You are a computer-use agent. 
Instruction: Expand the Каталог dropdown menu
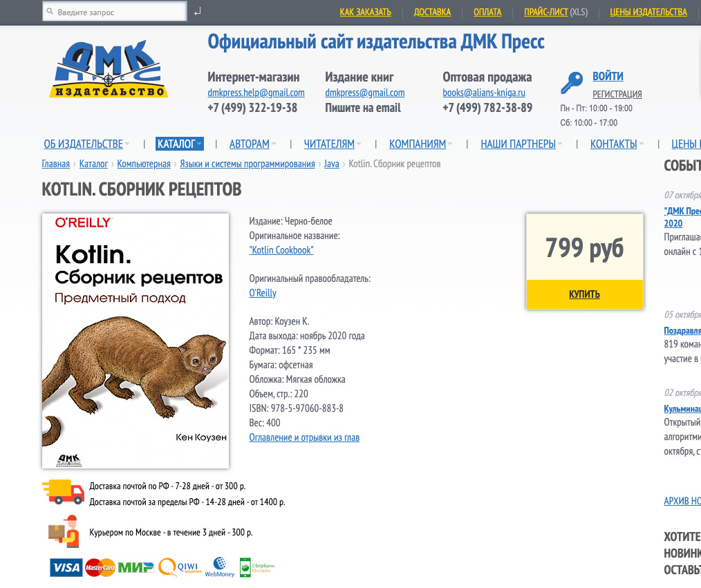pos(180,144)
